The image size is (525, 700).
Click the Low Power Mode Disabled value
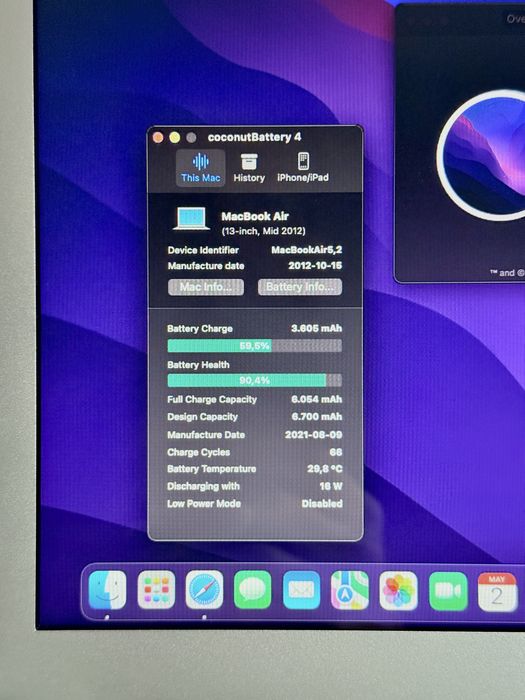pyautogui.click(x=322, y=504)
